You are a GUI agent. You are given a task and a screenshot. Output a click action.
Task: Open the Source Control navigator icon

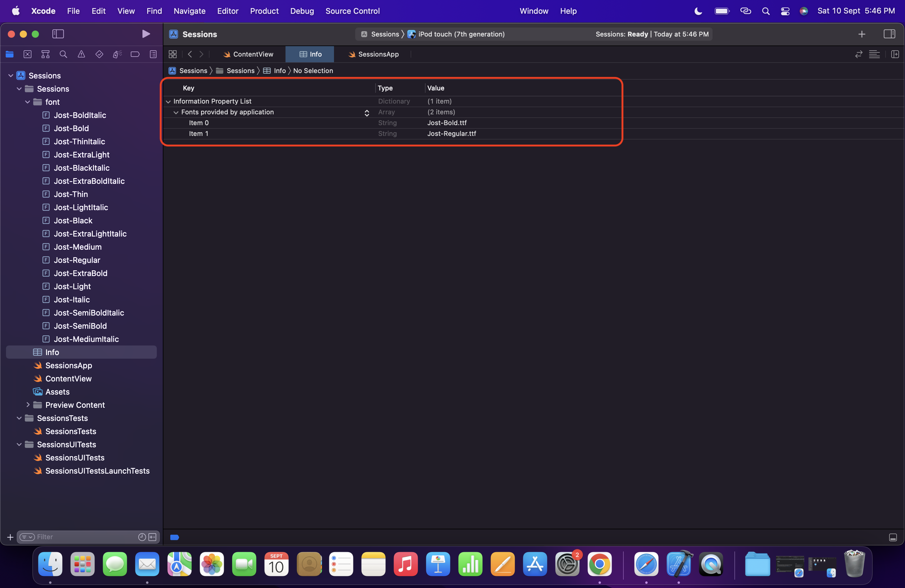(x=27, y=54)
